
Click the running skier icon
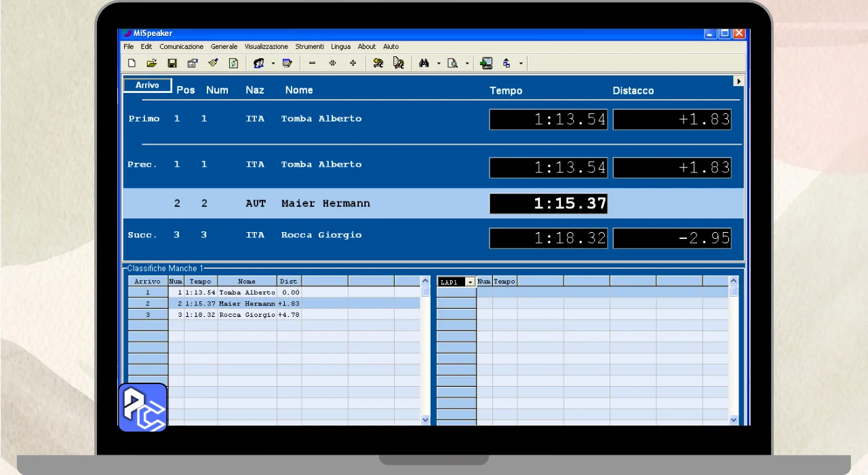point(378,63)
